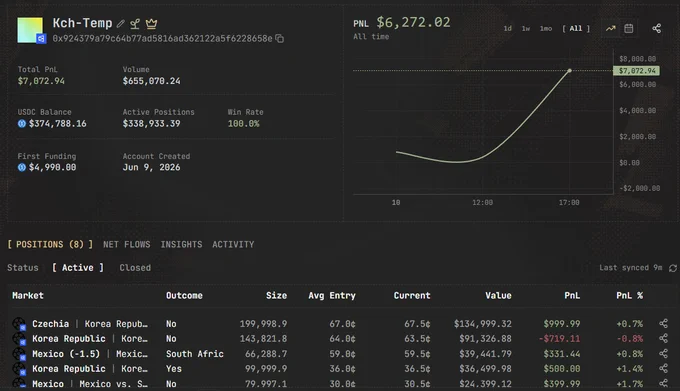Image resolution: width=680 pixels, height=391 pixels.
Task: Click the Volume value $655,070.24
Action: click(x=151, y=81)
